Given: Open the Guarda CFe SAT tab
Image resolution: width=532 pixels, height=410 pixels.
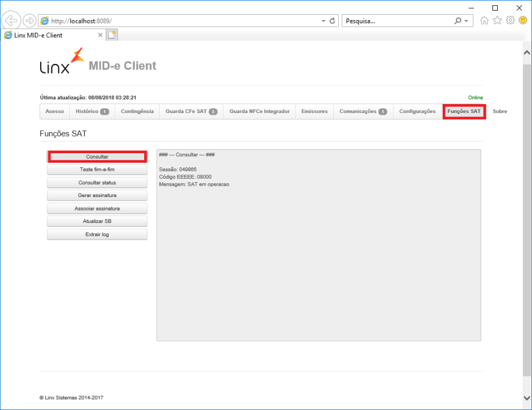Looking at the screenshot, I should [x=192, y=111].
